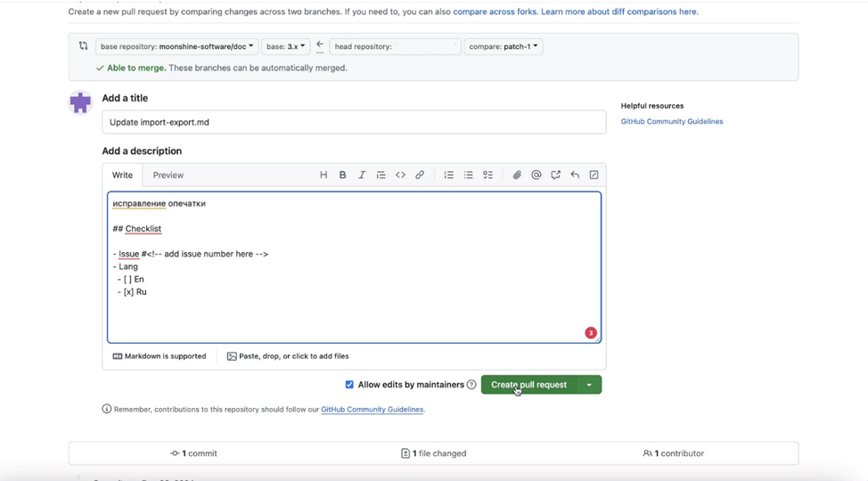The width and height of the screenshot is (868, 481).
Task: Click Paste, drop, or click to add files
Action: (x=288, y=356)
